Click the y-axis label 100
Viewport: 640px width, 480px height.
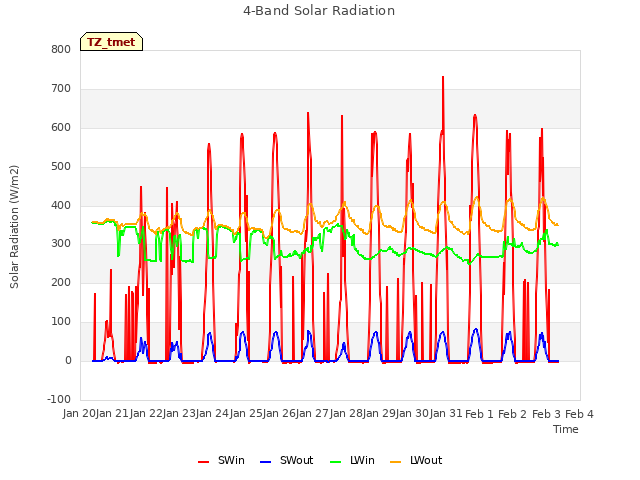(x=61, y=322)
